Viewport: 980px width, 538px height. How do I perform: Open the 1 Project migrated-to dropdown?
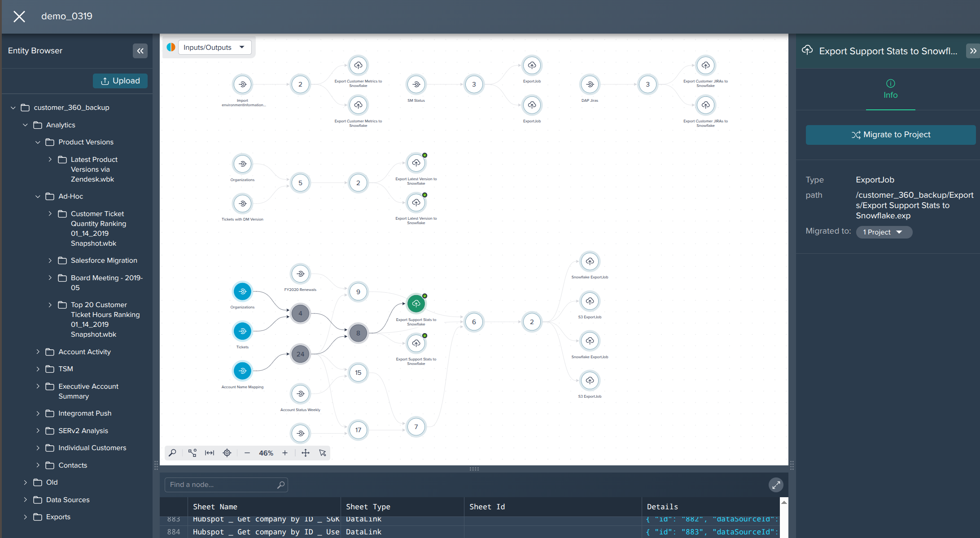(x=884, y=232)
